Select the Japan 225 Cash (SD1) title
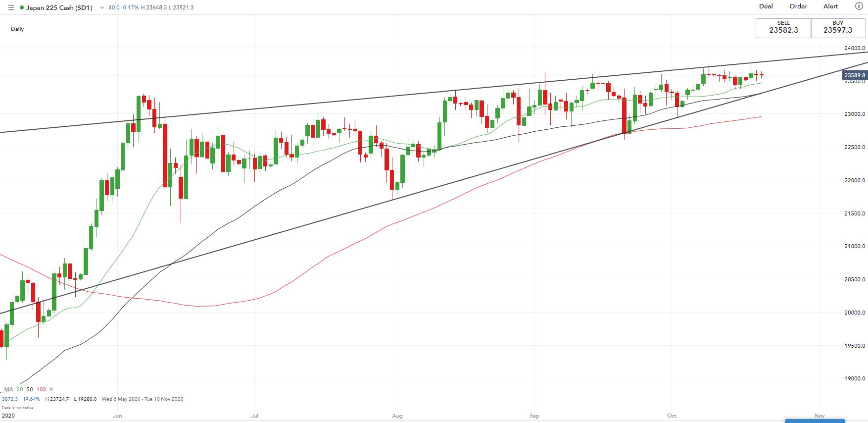The height and width of the screenshot is (423, 868). 59,8
